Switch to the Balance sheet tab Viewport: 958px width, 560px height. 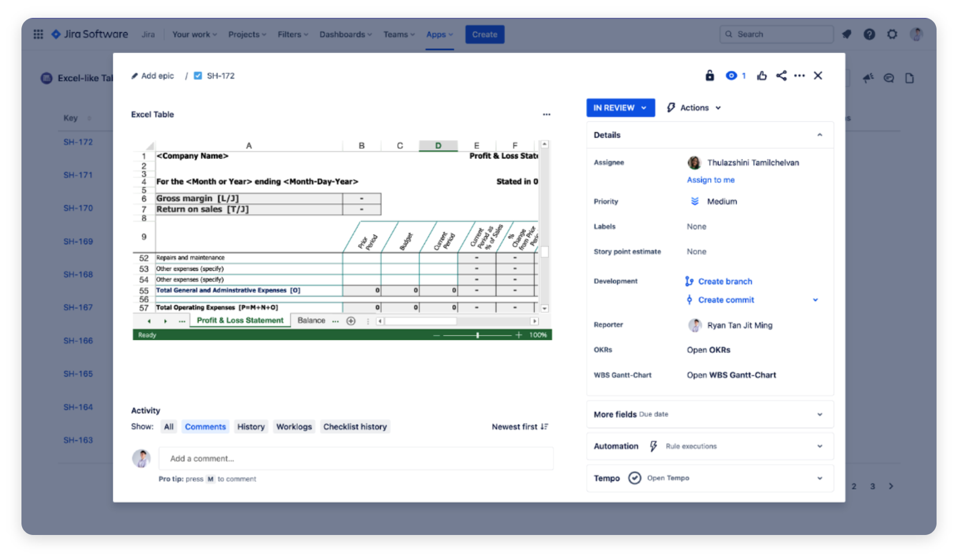pos(311,321)
